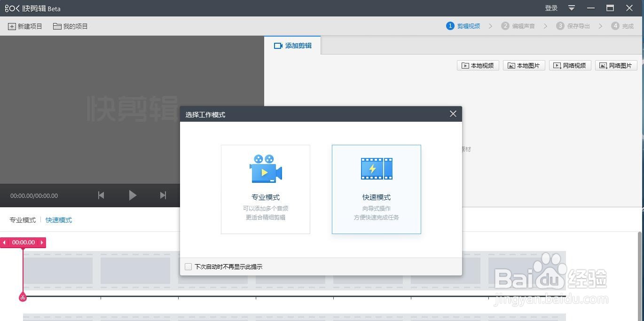The height and width of the screenshot is (321, 644).
Task: Click the vertical scrollbar of the timeline
Action: click(639, 276)
